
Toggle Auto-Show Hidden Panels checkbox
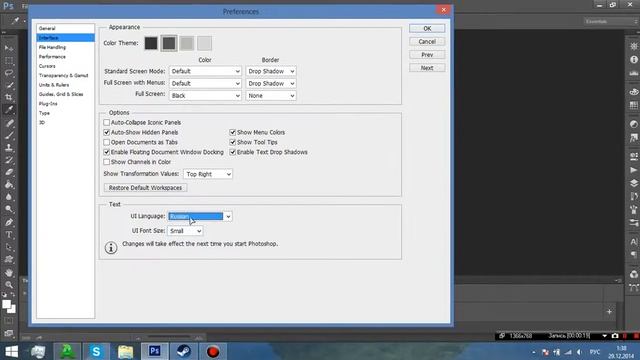[x=107, y=132]
